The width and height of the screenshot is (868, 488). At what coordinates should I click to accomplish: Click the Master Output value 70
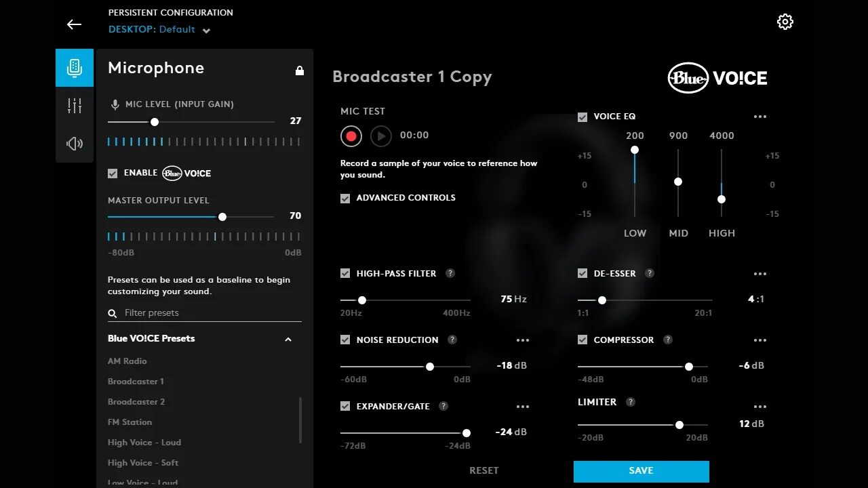296,216
